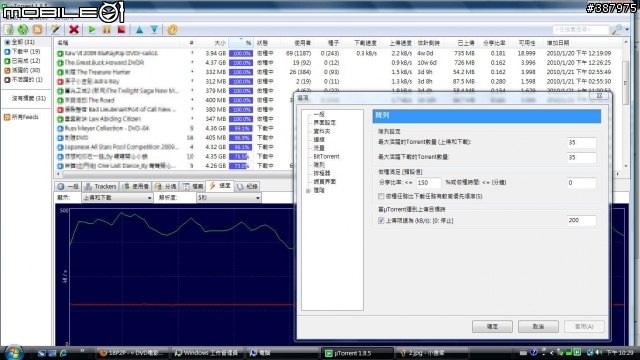Switch to the 紀錄 tab
The width and height of the screenshot is (640, 360).
(x=247, y=187)
